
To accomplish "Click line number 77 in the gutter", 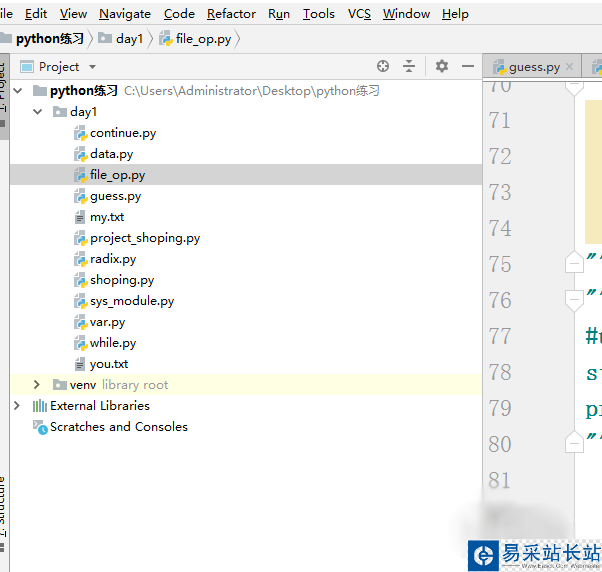I will click(499, 336).
